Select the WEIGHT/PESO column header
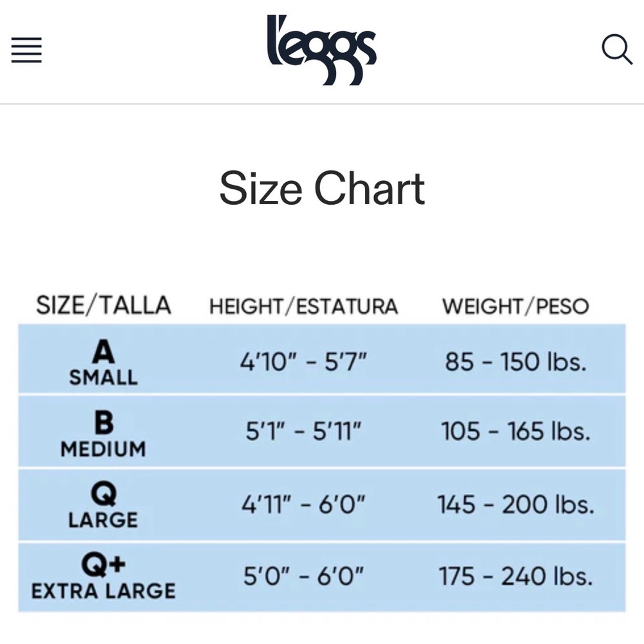The width and height of the screenshot is (644, 644). (x=515, y=307)
